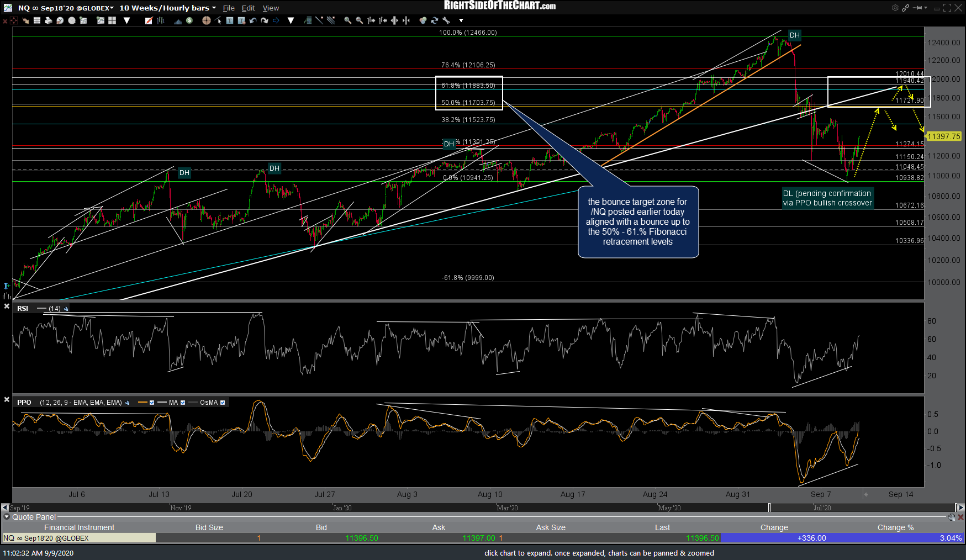Viewport: 966px width, 560px height.
Task: Toggle the PPO orange line checkbox
Action: [x=152, y=403]
